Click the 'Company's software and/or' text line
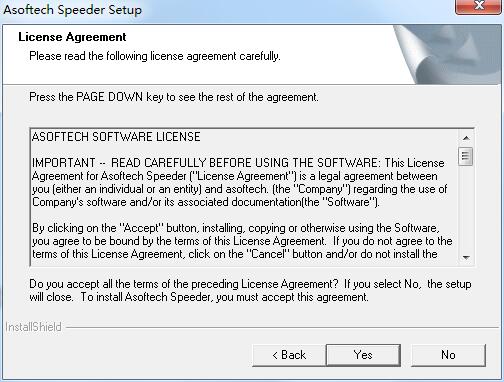This screenshot has width=504, height=382. 206,202
